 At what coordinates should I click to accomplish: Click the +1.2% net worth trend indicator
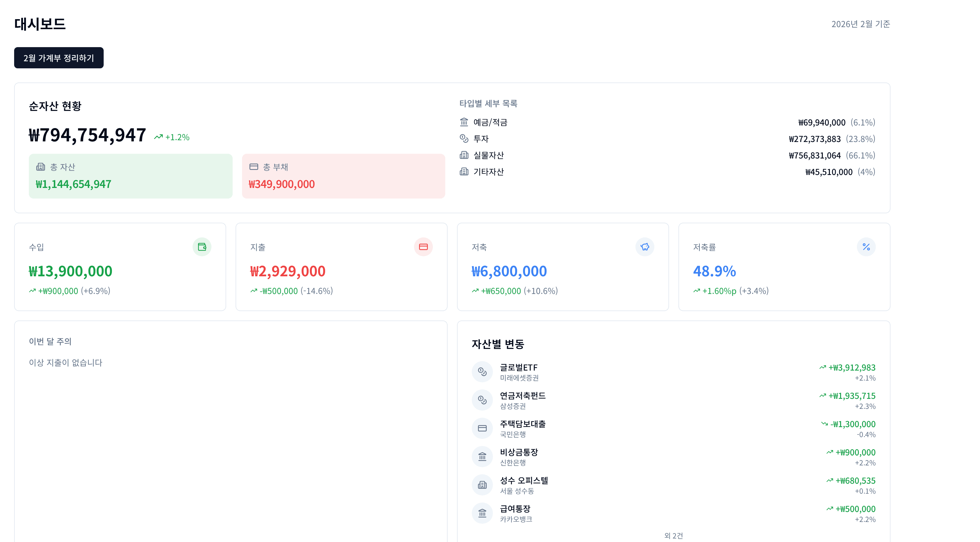[x=172, y=137]
